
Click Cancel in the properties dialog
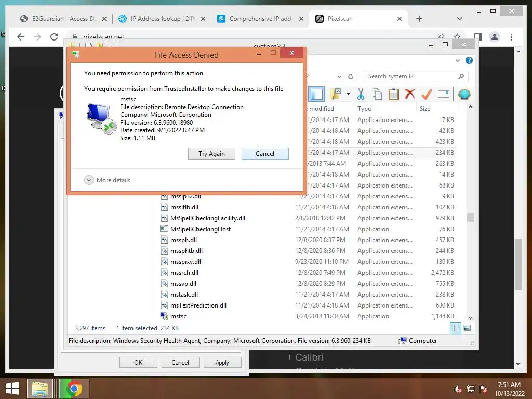[x=180, y=362]
